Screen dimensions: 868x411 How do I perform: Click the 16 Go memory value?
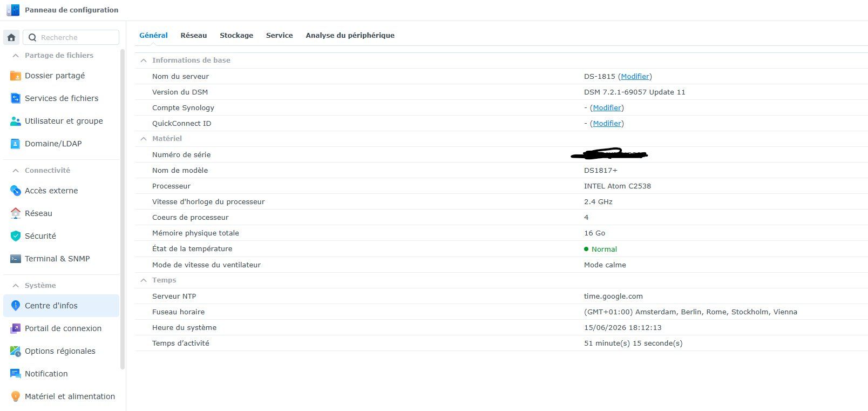click(594, 233)
